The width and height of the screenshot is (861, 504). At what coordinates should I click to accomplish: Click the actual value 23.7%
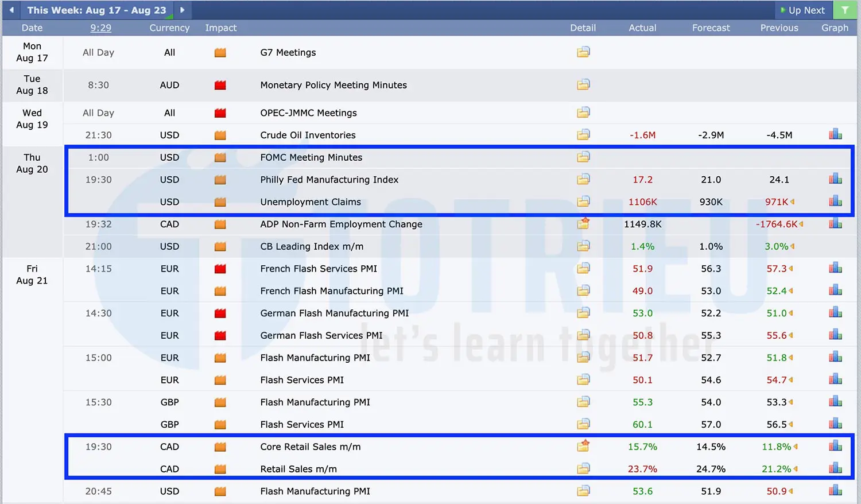[642, 469]
